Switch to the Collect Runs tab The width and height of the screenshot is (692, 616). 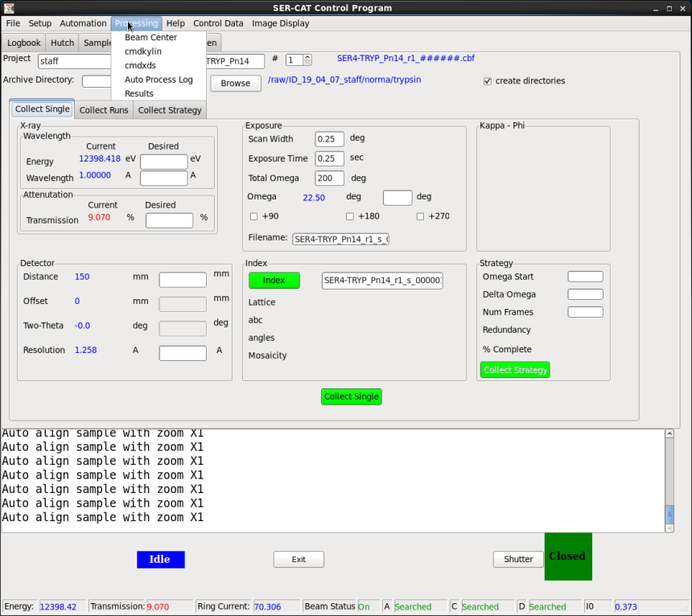[104, 110]
